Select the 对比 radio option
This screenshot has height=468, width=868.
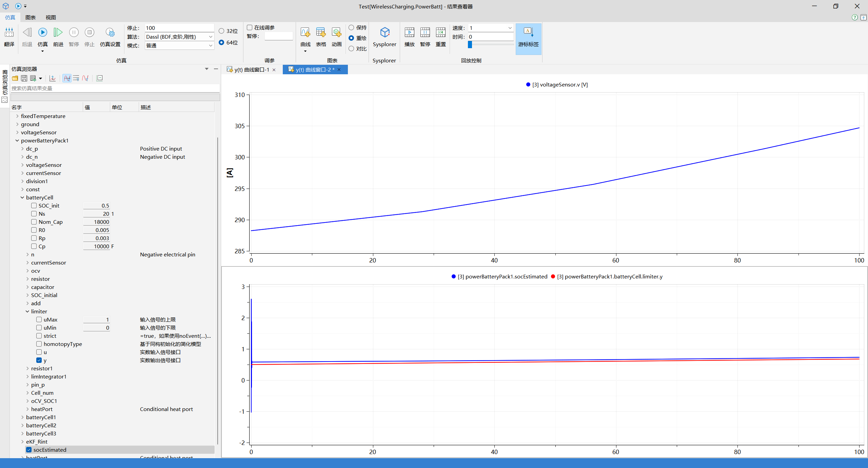click(351, 48)
